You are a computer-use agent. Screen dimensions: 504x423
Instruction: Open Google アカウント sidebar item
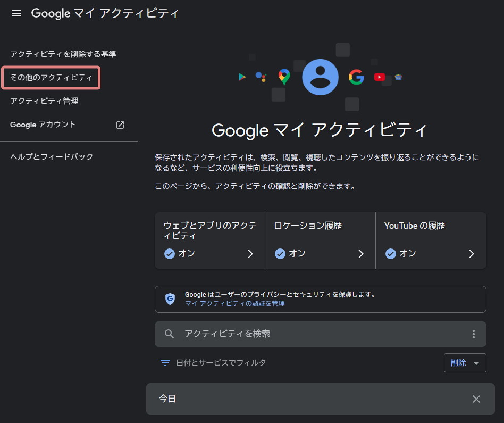[x=43, y=125]
